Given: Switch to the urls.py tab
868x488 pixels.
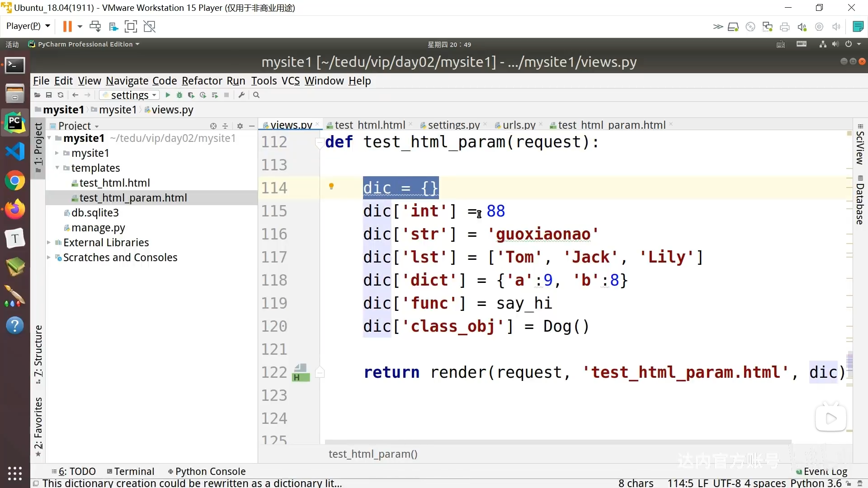Looking at the screenshot, I should pos(518,125).
